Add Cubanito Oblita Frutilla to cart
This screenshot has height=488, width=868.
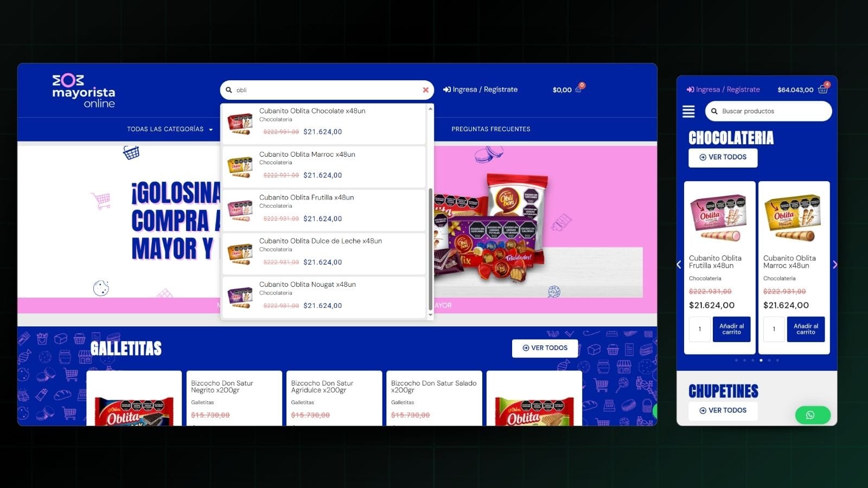pyautogui.click(x=731, y=329)
